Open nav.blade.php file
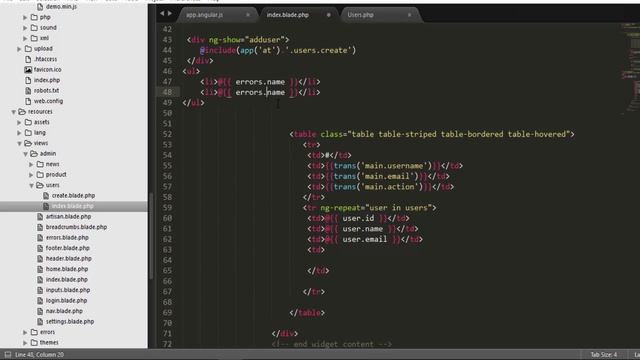The height and width of the screenshot is (360, 640). click(64, 311)
